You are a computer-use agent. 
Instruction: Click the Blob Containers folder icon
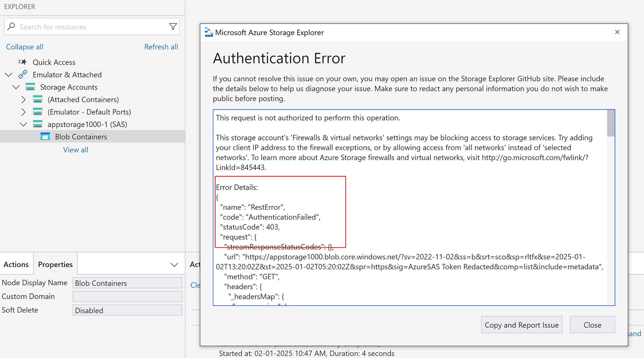45,136
